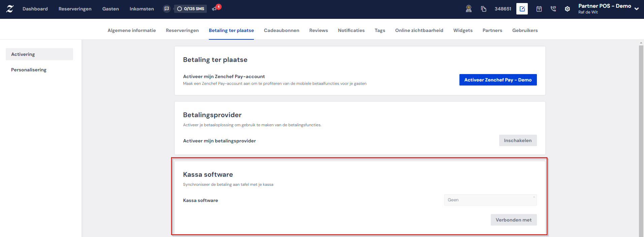Click the Verbonden met button
The width and height of the screenshot is (644, 237).
pos(514,220)
